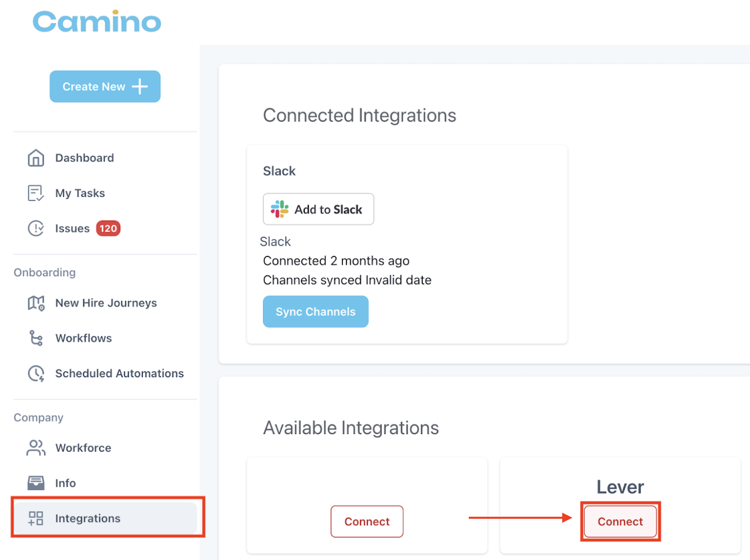Click the Integrations grid icon
Screen dimensions: 750x560
coord(36,518)
